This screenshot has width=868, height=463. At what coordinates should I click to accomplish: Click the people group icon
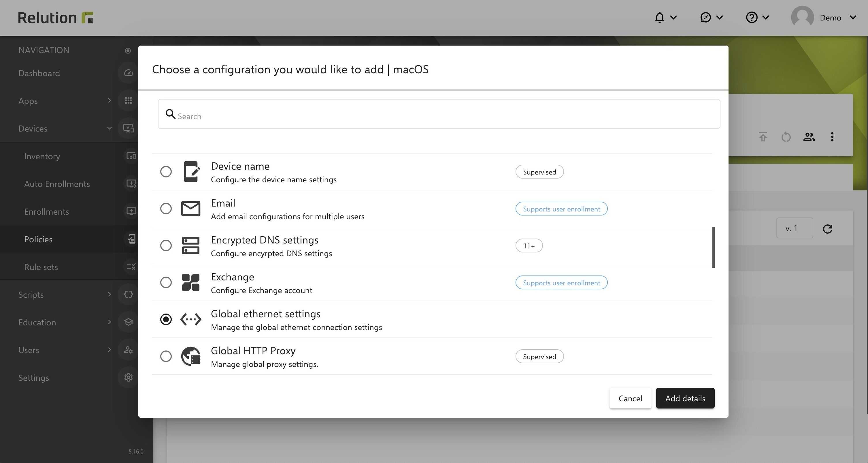(x=809, y=137)
